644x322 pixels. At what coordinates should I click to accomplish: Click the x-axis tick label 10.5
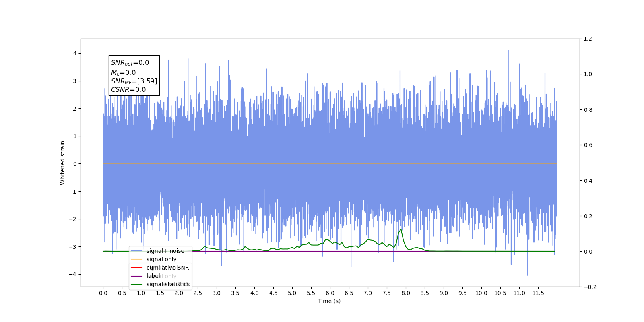(500, 293)
